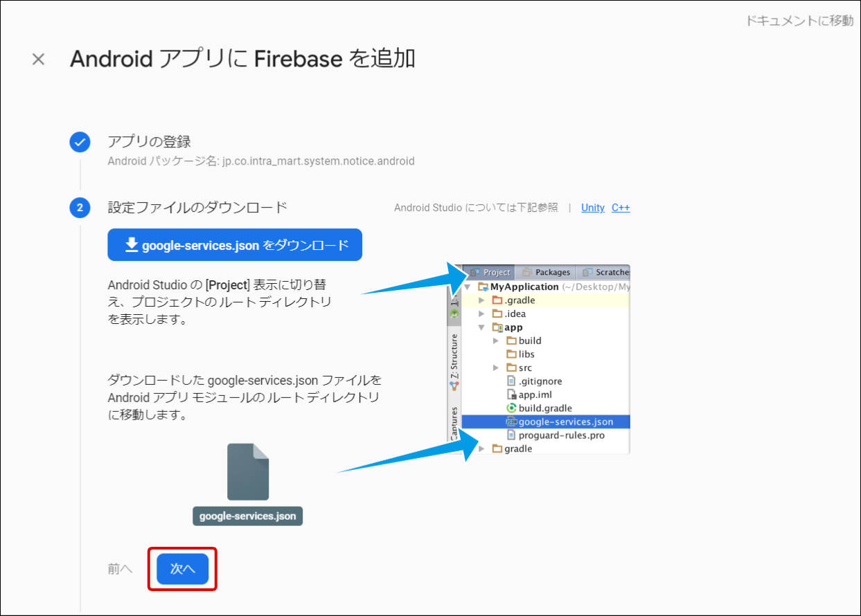Open the Unity link
The image size is (861, 616).
593,208
